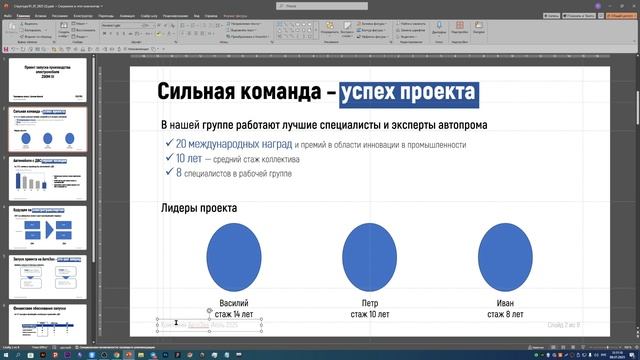Increase the font size with the larger A
Screen dimensions: 640x360
pyautogui.click(x=159, y=26)
